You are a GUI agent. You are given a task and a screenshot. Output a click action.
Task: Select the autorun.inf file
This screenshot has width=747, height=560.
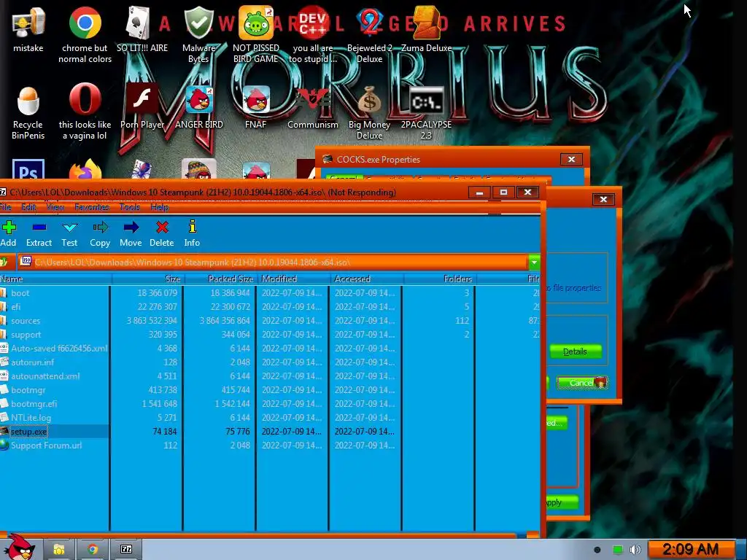coord(32,362)
